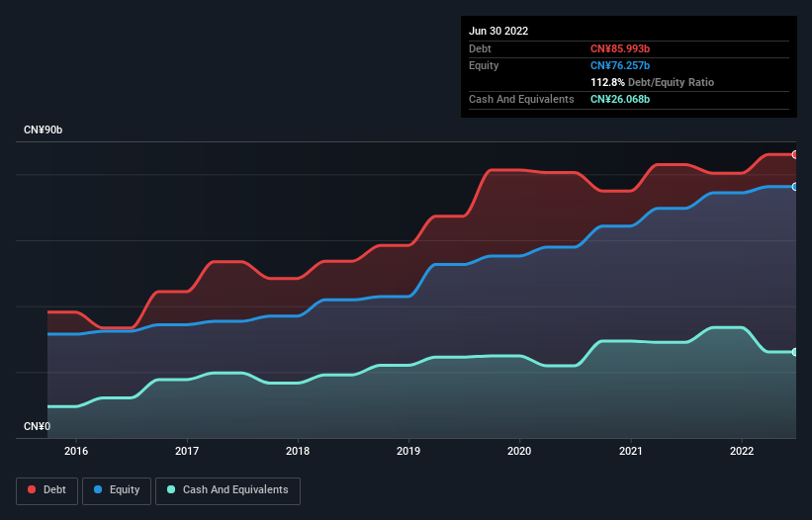The width and height of the screenshot is (812, 520).
Task: Select the red Debt endpoint marker
Action: tap(795, 154)
